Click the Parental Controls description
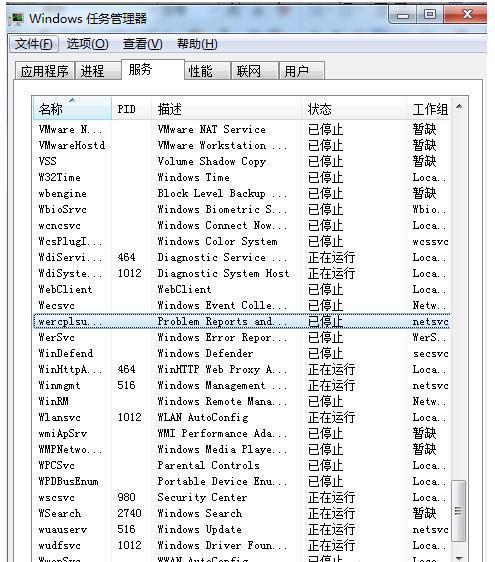The width and height of the screenshot is (495, 562). coord(208,465)
